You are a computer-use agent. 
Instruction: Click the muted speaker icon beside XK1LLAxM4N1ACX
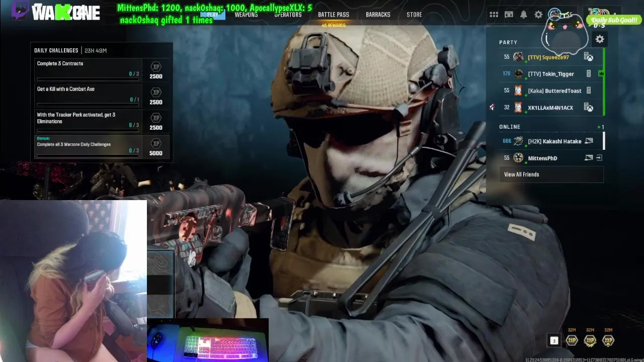tap(492, 107)
